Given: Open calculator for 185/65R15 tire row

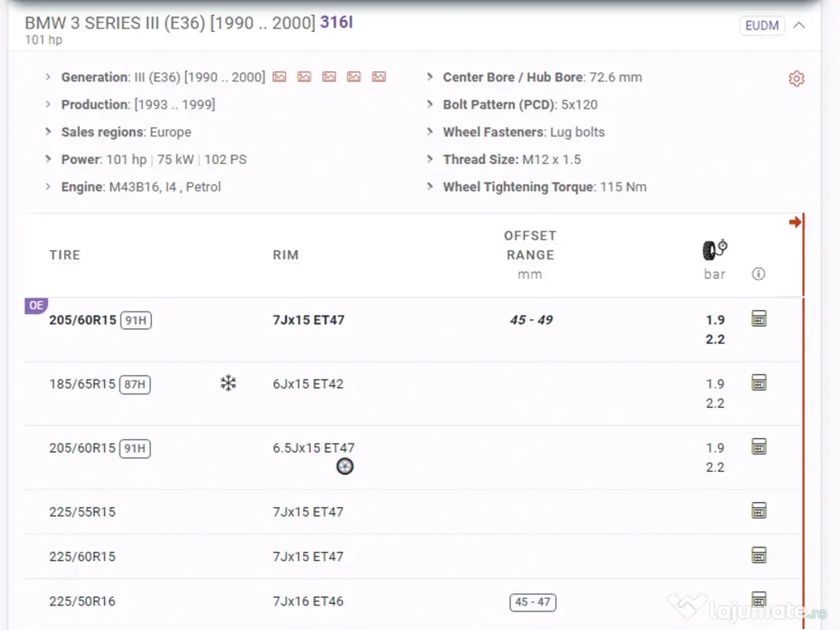Looking at the screenshot, I should pyautogui.click(x=759, y=383).
